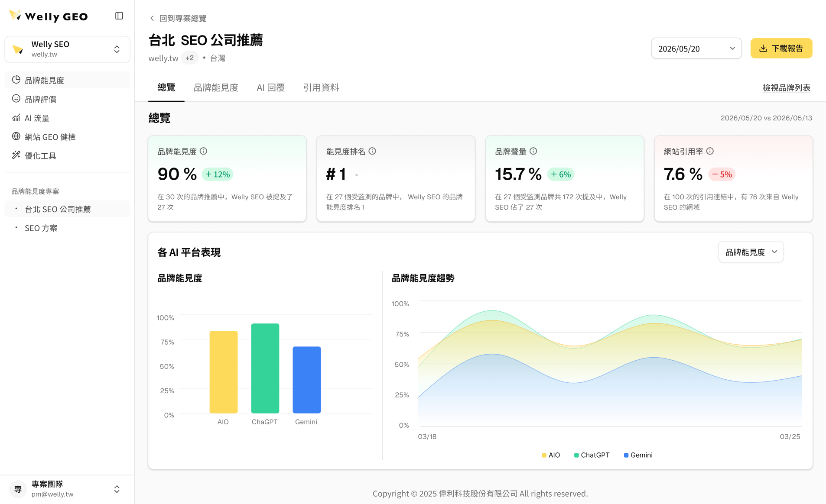The image size is (826, 504).
Task: Click the 03/25 axis date label
Action: pyautogui.click(x=790, y=436)
